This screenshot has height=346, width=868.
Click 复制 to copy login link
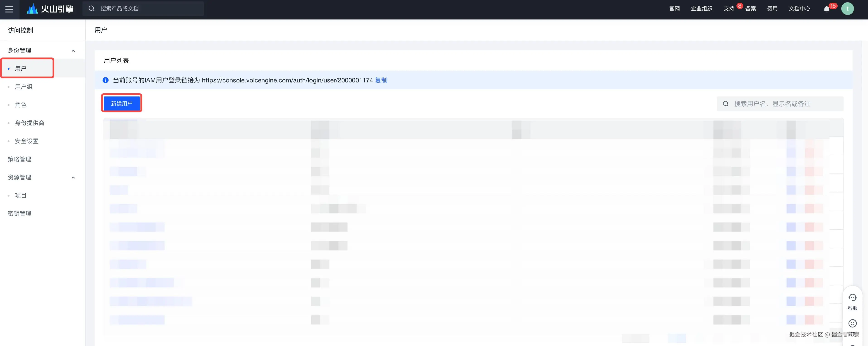[381, 80]
